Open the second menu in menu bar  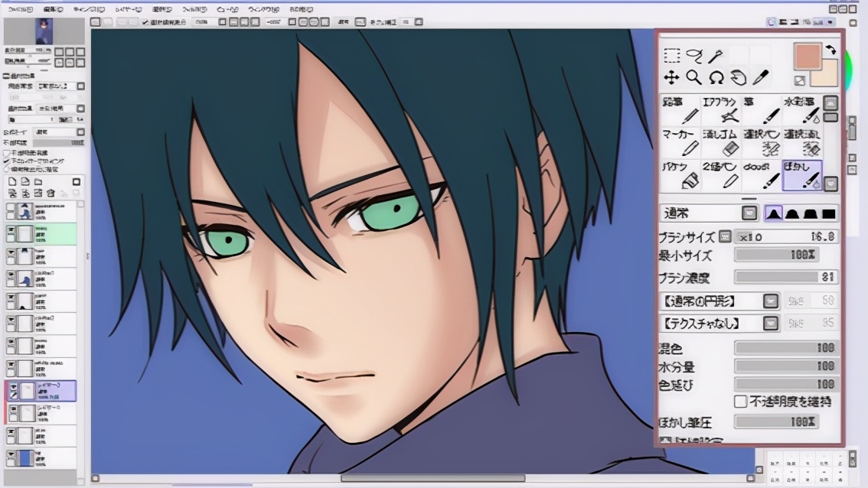coord(54,9)
